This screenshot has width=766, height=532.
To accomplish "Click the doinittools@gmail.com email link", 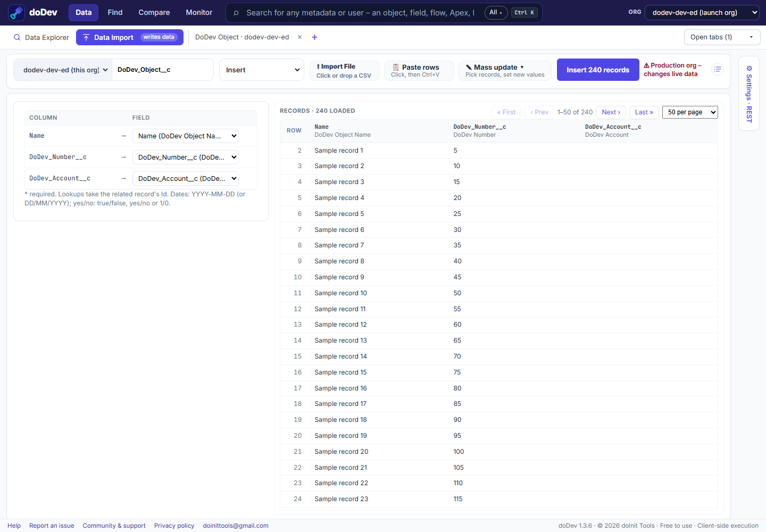I will (236, 526).
